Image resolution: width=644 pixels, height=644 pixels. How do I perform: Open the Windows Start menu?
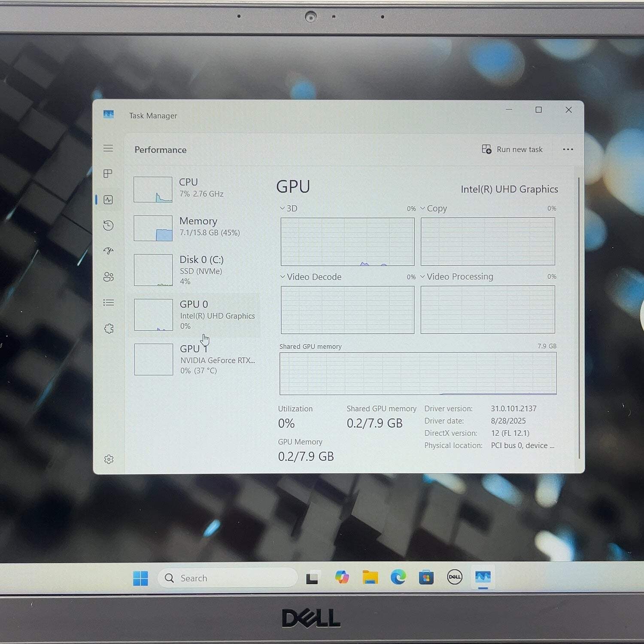pos(140,578)
